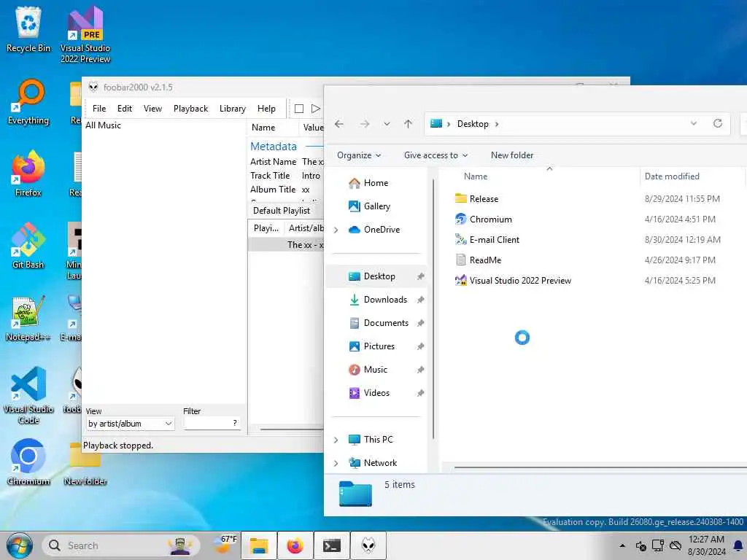This screenshot has height=560, width=747.
Task: Open Visual Studio Code desktop shortcut
Action: click(28, 395)
